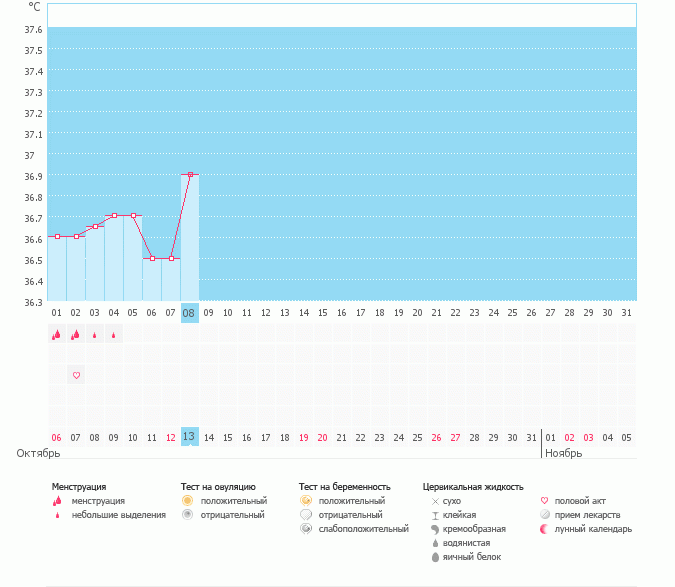The image size is (675, 587).
Task: Click the egg white cervical fluid icon
Action: click(x=435, y=556)
